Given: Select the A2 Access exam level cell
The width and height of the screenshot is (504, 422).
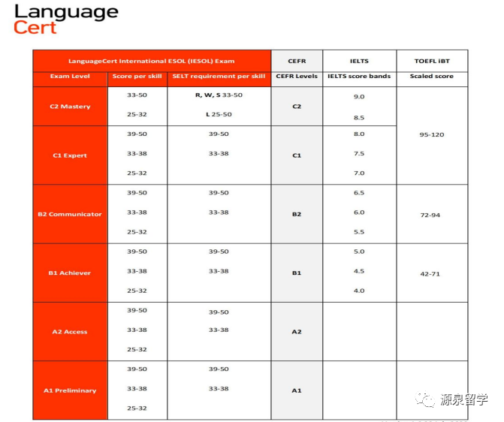Looking at the screenshot, I should click(x=70, y=332).
